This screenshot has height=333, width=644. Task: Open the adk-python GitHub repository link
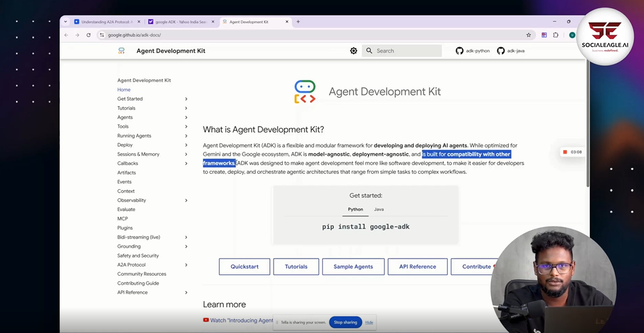(473, 51)
